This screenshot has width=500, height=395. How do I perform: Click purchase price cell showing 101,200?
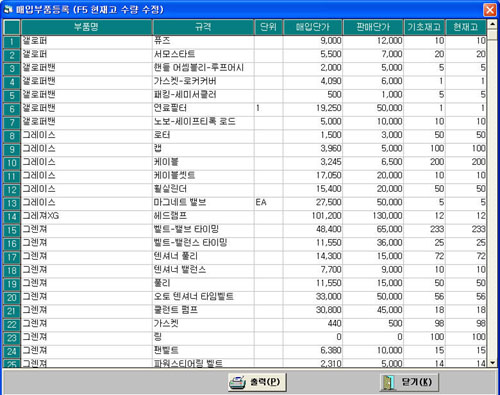(x=313, y=216)
